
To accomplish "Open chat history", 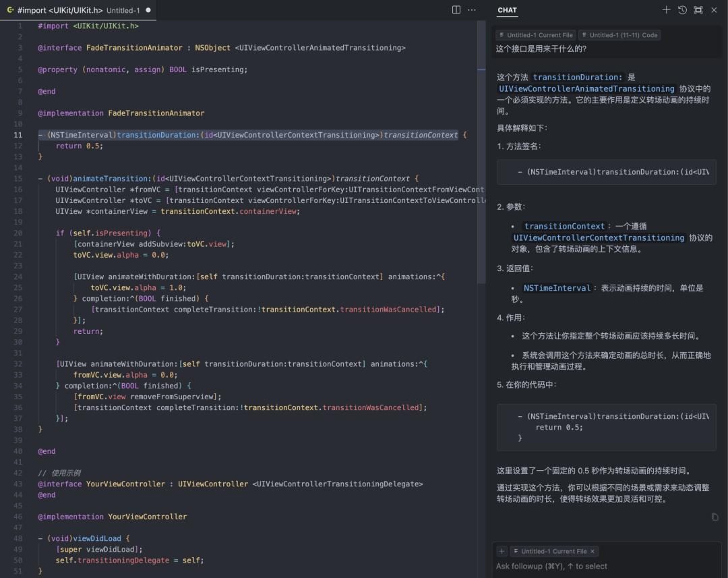I will pos(682,10).
